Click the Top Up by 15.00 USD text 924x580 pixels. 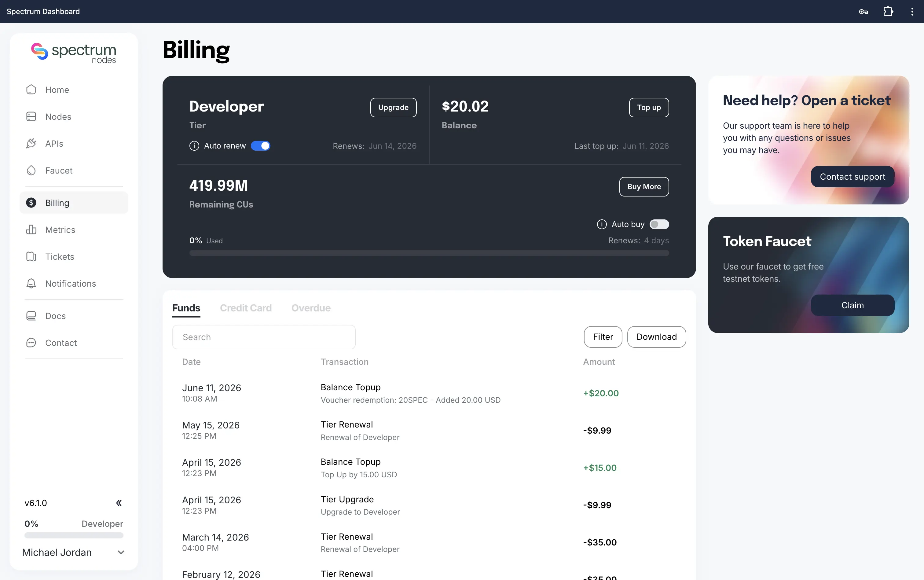tap(359, 475)
